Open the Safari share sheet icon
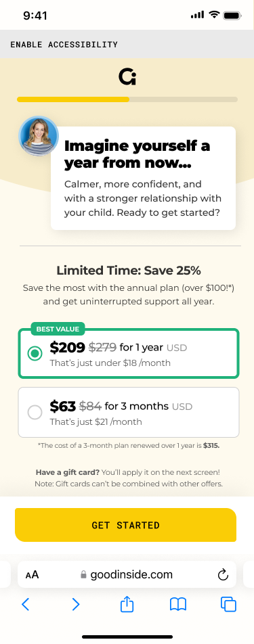The width and height of the screenshot is (254, 644). coord(127,603)
